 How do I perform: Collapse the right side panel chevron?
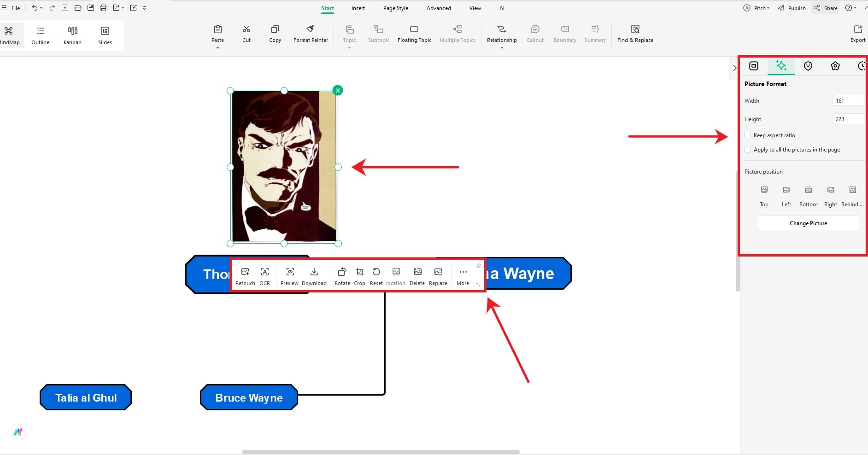pyautogui.click(x=735, y=68)
